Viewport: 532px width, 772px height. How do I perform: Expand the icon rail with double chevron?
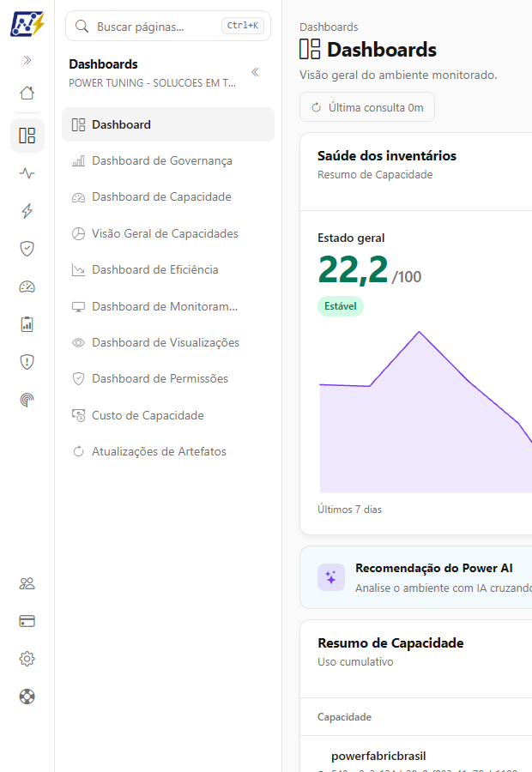[27, 60]
